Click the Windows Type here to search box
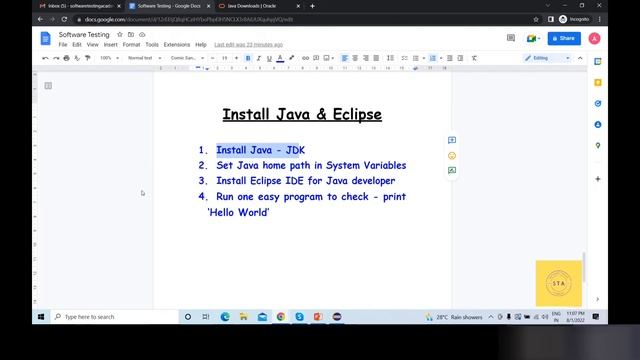Viewport: 640px width, 360px height. [x=115, y=317]
